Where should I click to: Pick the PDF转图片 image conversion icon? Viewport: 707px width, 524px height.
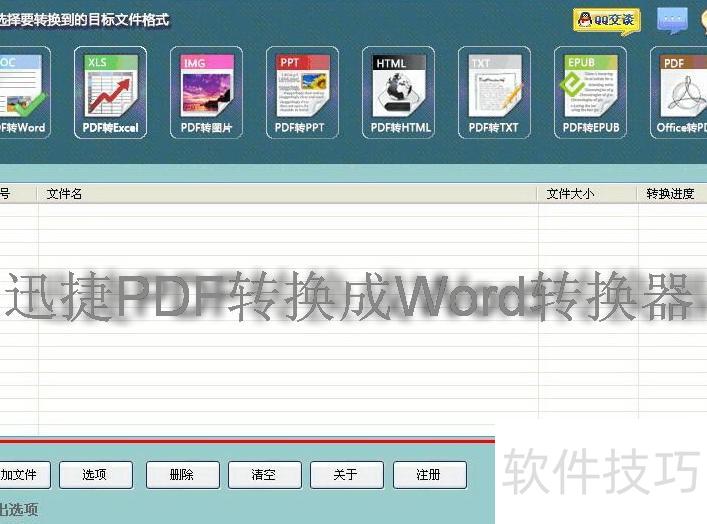(206, 92)
